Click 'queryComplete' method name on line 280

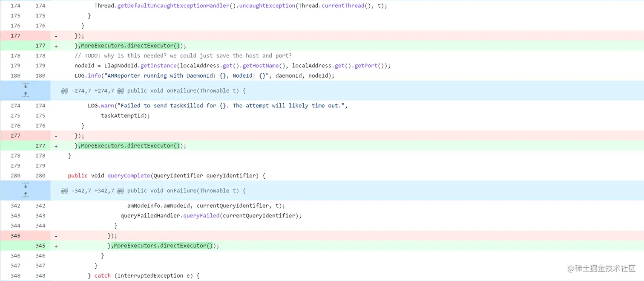(x=129, y=176)
